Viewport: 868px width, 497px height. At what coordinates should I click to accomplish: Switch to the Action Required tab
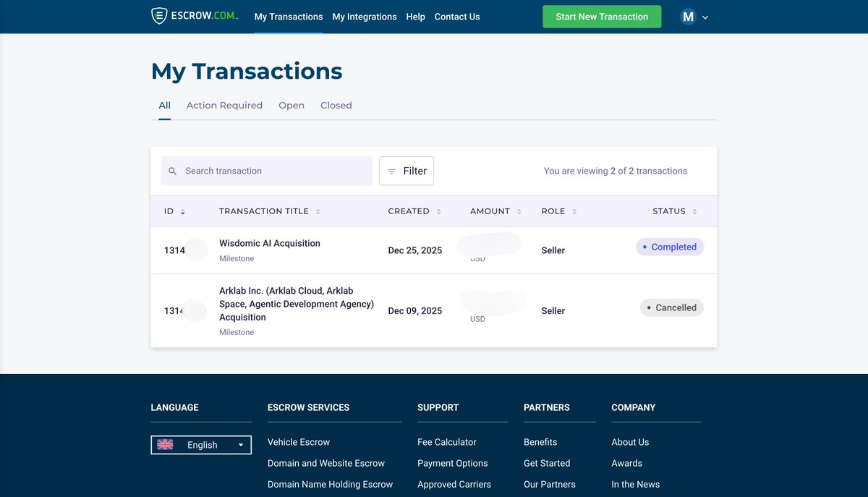(224, 106)
